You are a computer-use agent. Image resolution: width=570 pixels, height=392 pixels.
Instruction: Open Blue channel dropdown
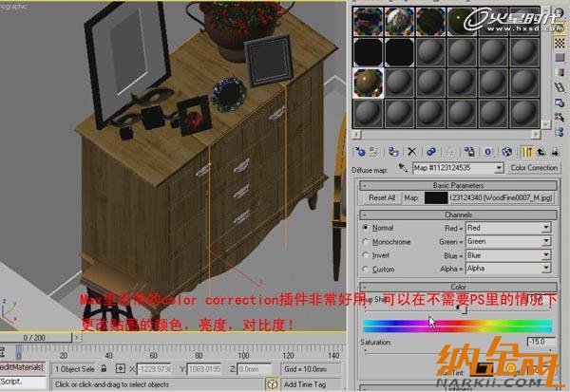click(508, 255)
